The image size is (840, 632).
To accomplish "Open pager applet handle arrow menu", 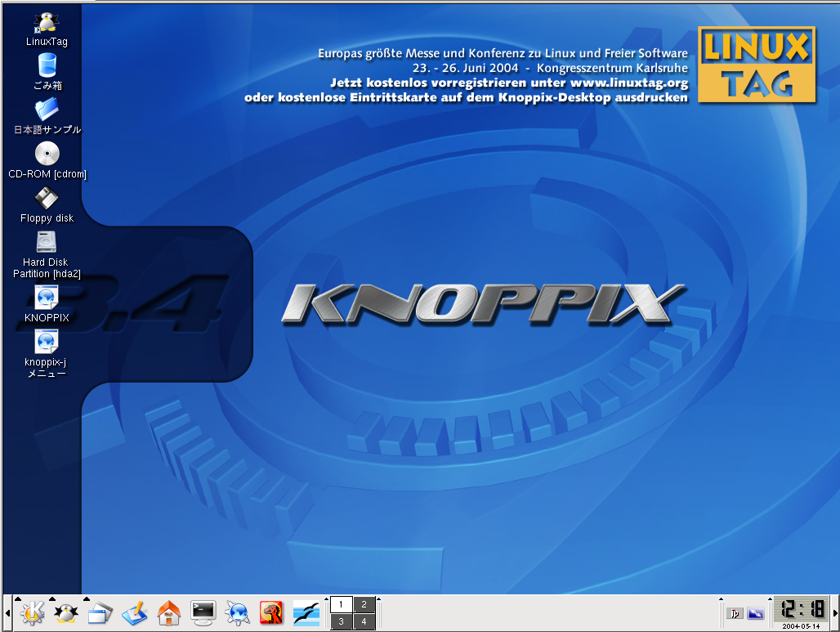I will [x=326, y=598].
